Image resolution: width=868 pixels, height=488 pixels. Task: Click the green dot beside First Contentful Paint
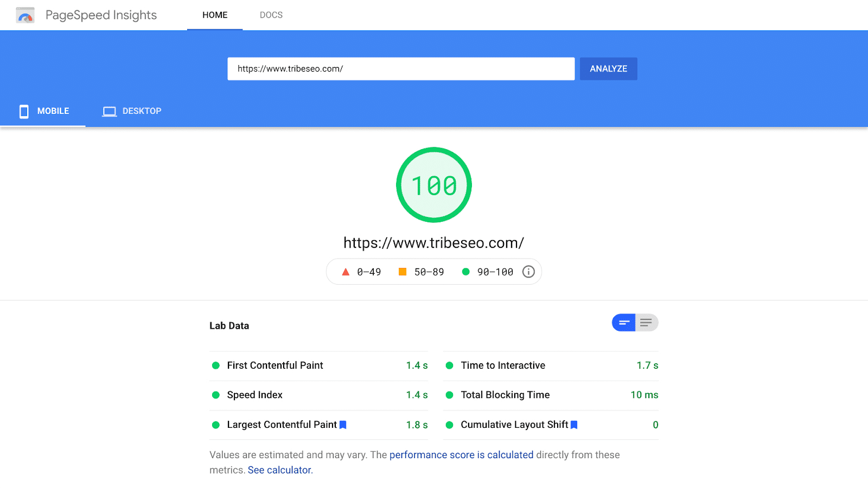(215, 365)
